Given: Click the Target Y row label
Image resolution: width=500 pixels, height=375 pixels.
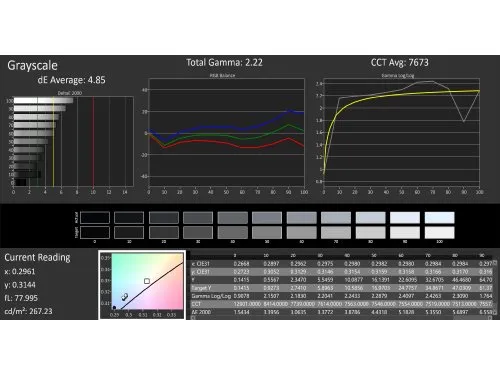Looking at the screenshot, I should 201,288.
